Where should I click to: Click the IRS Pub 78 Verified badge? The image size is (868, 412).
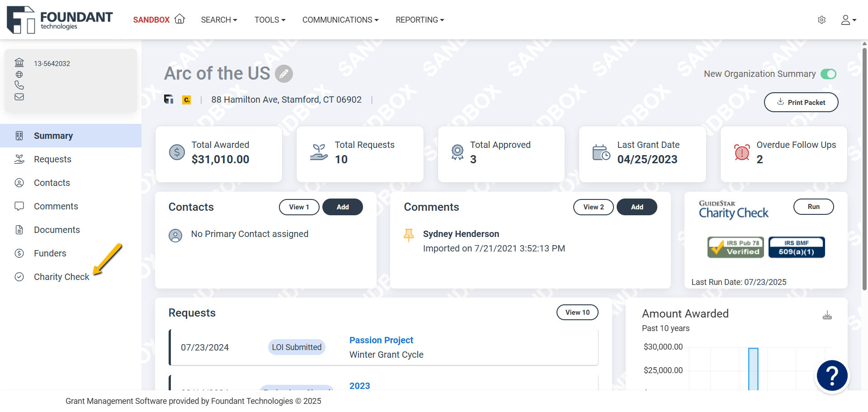(x=736, y=247)
